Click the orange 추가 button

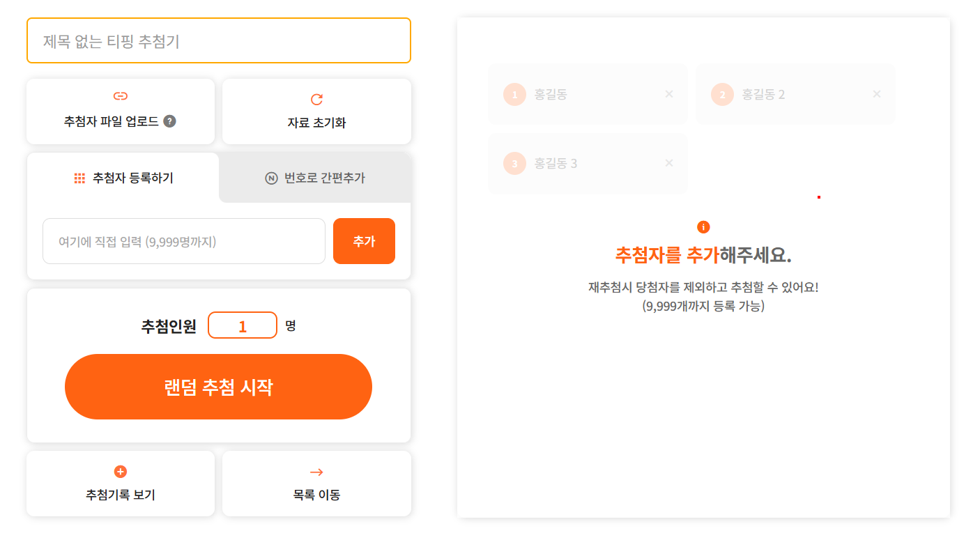pos(364,241)
